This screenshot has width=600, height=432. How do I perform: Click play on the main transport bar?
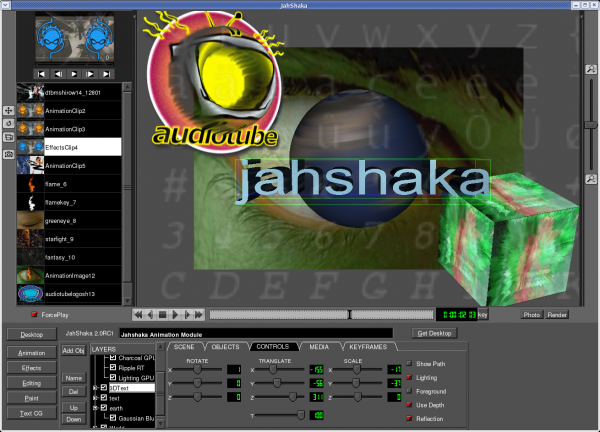[x=174, y=315]
